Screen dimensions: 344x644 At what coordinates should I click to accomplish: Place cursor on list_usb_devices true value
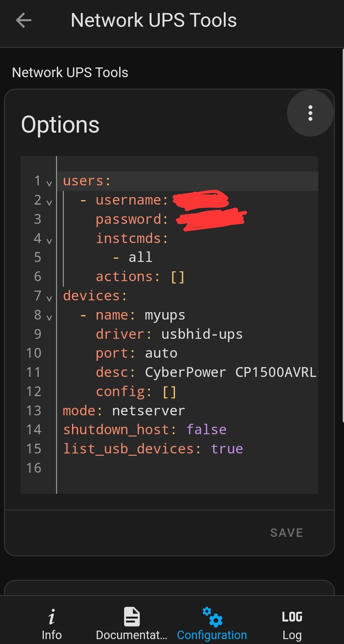pyautogui.click(x=227, y=449)
